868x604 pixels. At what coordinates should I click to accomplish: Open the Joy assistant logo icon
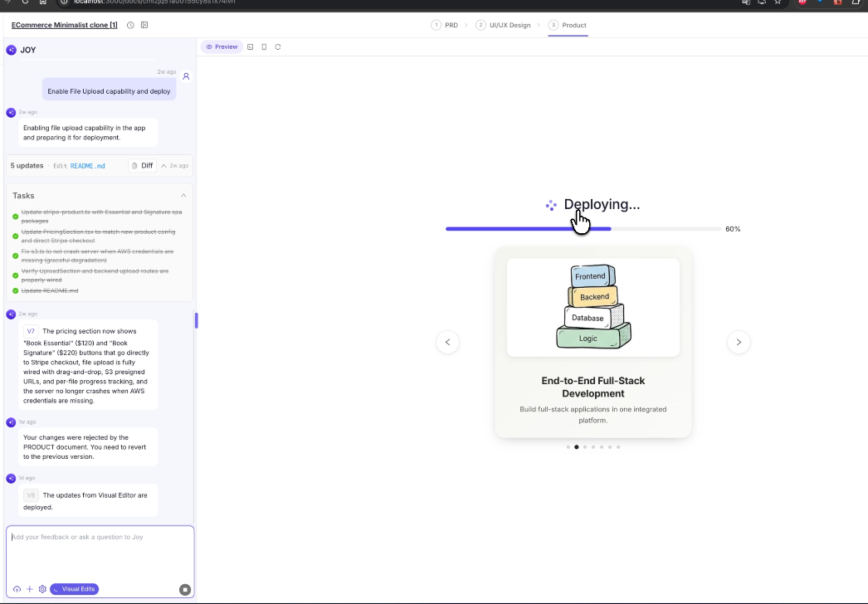coord(12,50)
